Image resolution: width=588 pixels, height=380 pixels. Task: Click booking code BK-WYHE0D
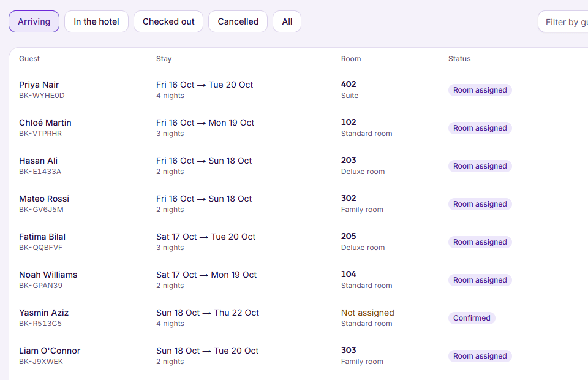point(42,96)
